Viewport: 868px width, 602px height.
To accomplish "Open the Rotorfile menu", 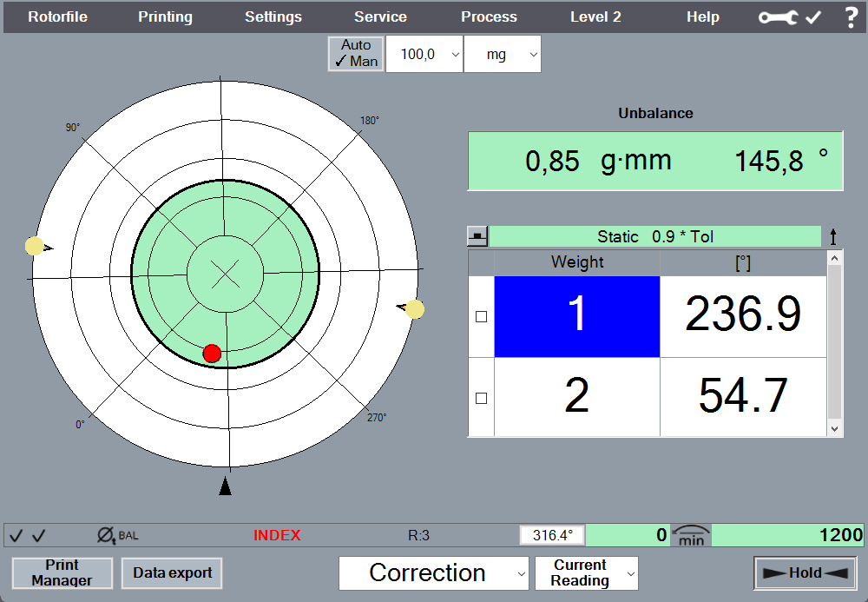I will [57, 17].
